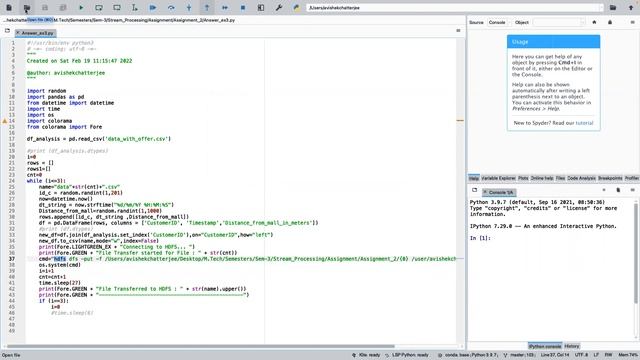640x360 pixels.
Task: Click the console vertical scrollbar
Action: tap(636, 253)
